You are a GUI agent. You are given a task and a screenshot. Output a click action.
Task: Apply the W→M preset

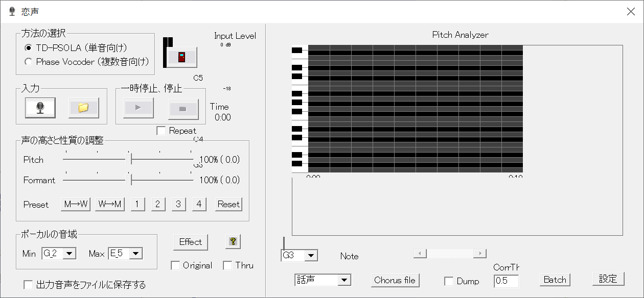coord(110,204)
